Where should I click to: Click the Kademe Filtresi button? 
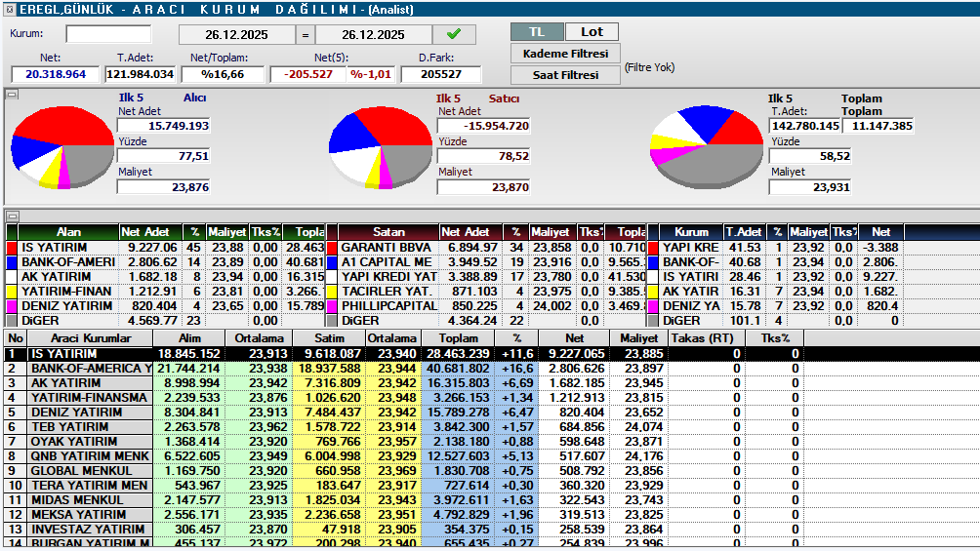tap(565, 54)
